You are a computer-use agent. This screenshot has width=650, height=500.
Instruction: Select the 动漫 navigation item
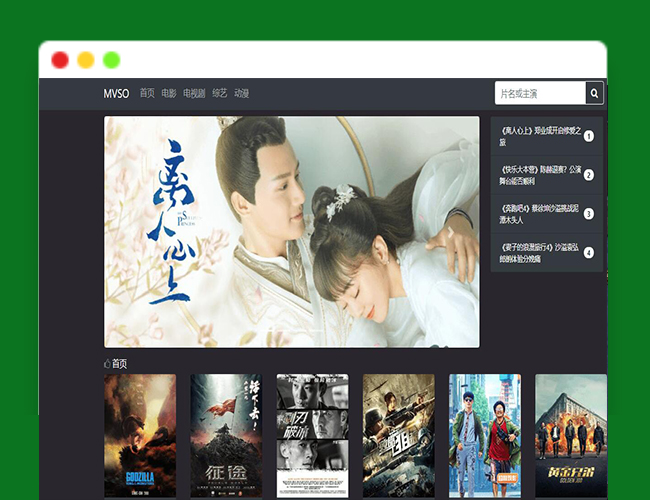(x=241, y=93)
